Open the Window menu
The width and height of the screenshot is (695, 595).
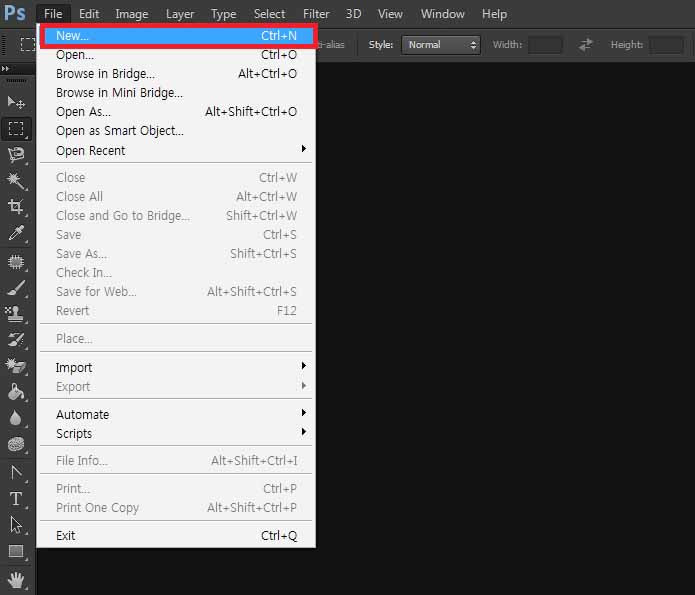443,14
